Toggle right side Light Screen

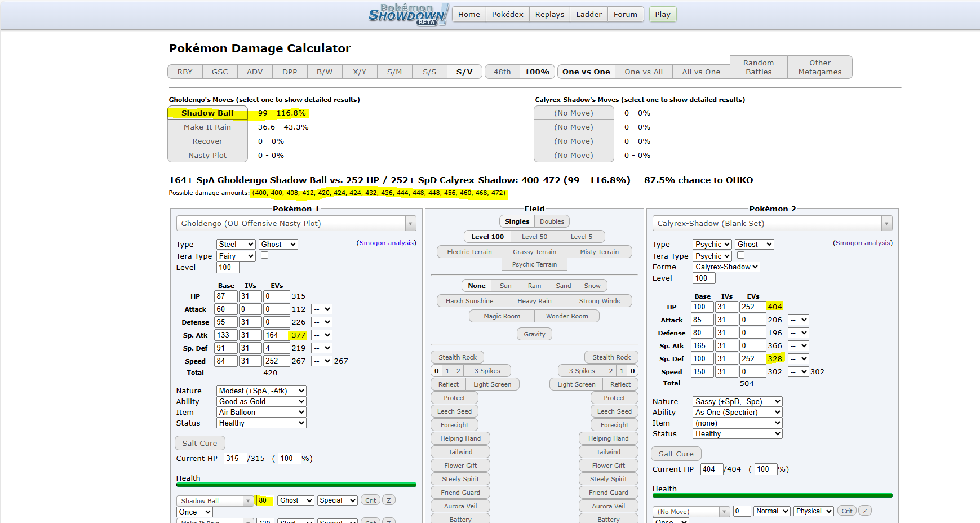coord(576,384)
